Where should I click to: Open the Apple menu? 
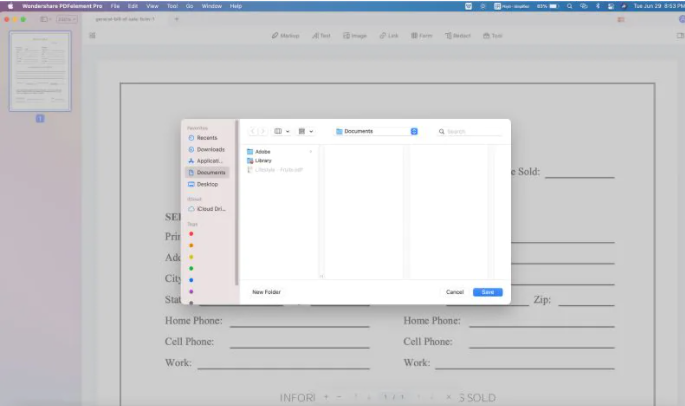[x=10, y=6]
